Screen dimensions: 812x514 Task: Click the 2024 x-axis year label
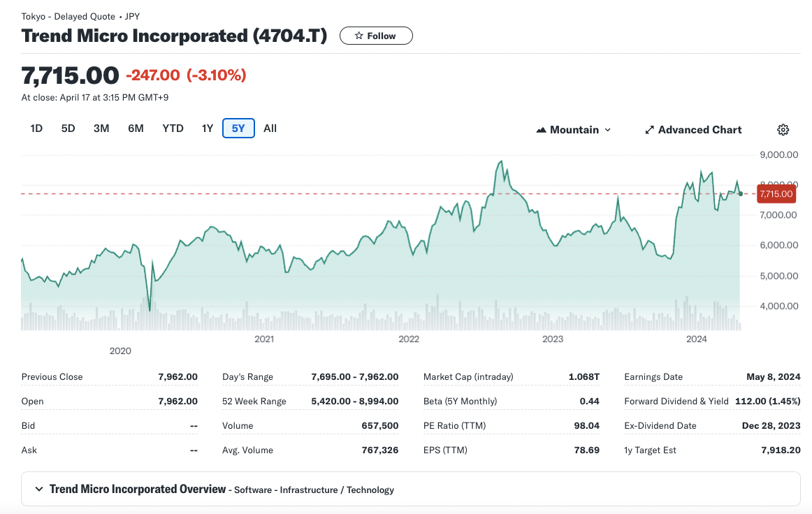697,339
